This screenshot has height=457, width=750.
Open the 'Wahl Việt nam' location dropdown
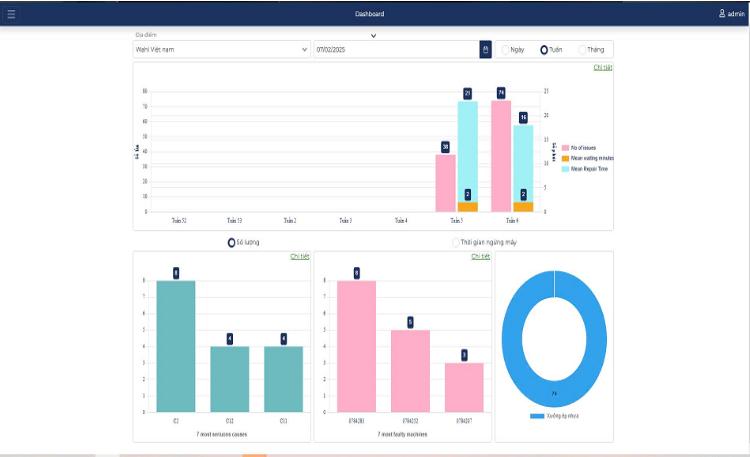click(221, 49)
